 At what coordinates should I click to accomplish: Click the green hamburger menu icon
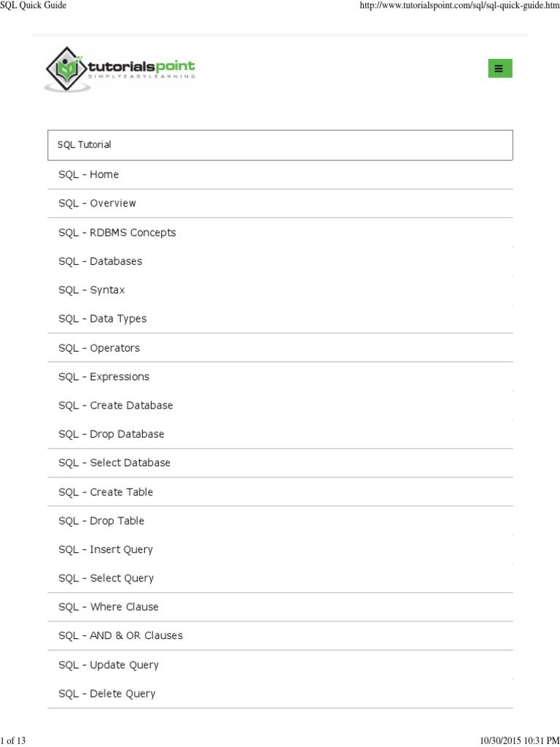[x=499, y=69]
